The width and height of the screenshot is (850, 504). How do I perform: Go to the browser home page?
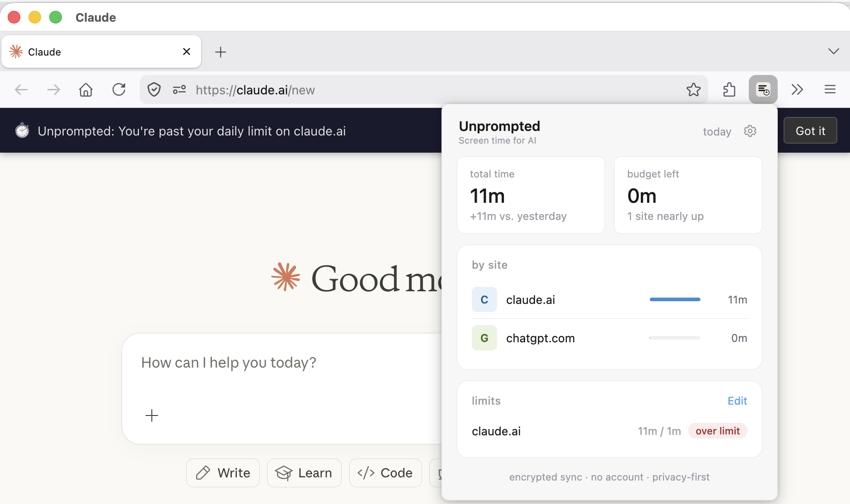86,90
